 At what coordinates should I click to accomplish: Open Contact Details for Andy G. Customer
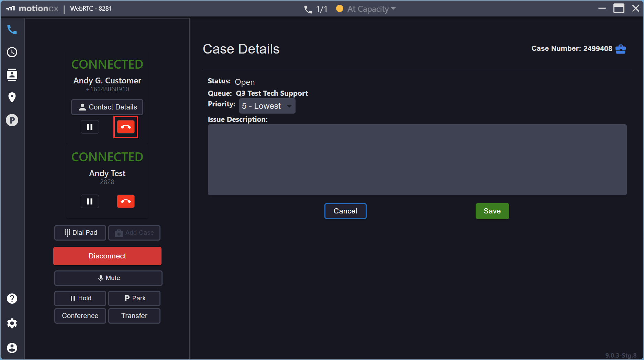click(x=107, y=107)
